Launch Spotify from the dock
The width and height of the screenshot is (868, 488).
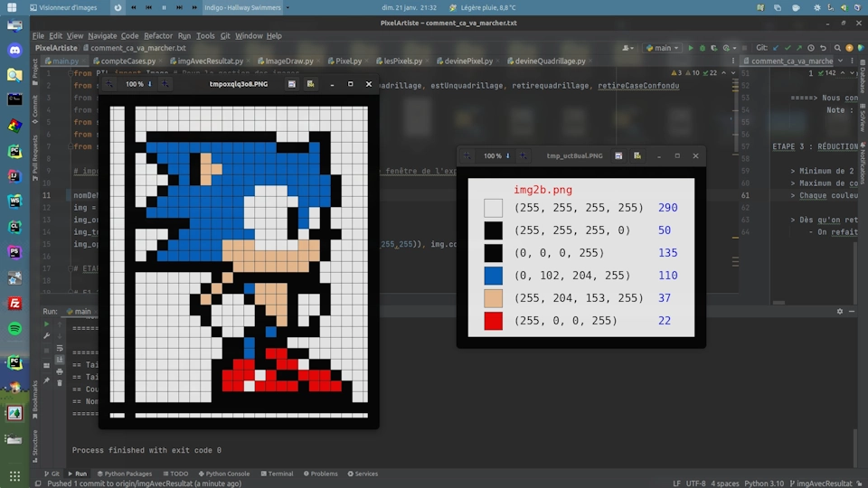pyautogui.click(x=14, y=329)
